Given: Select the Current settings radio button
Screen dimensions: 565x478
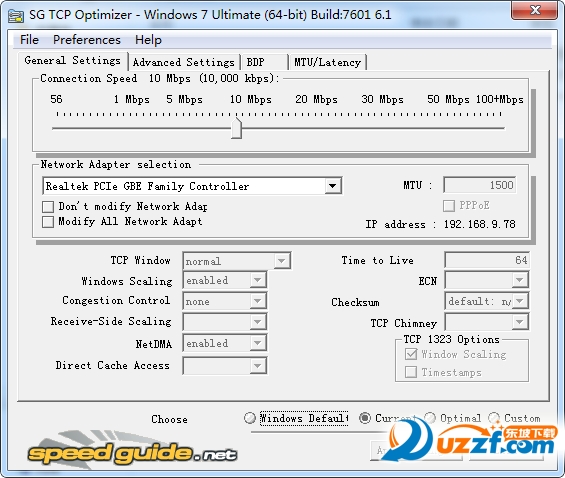Looking at the screenshot, I should 365,418.
